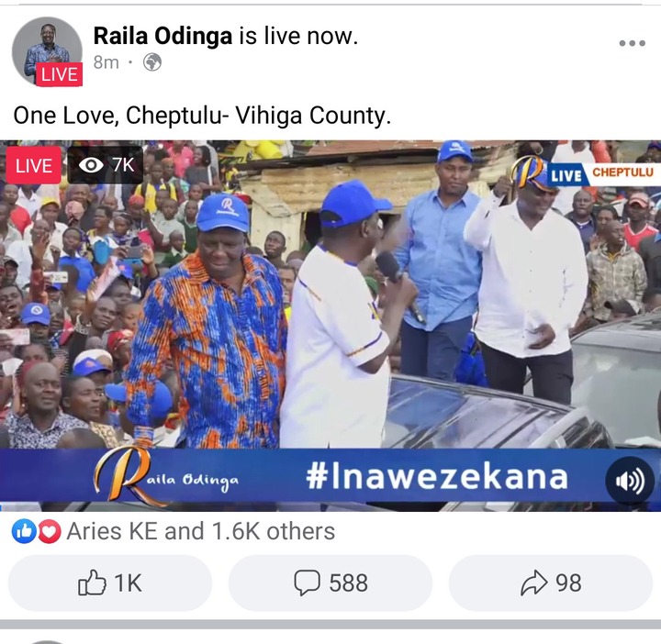The height and width of the screenshot is (644, 661).
Task: Click the blue thumbs-up reaction icon
Action: [24, 531]
